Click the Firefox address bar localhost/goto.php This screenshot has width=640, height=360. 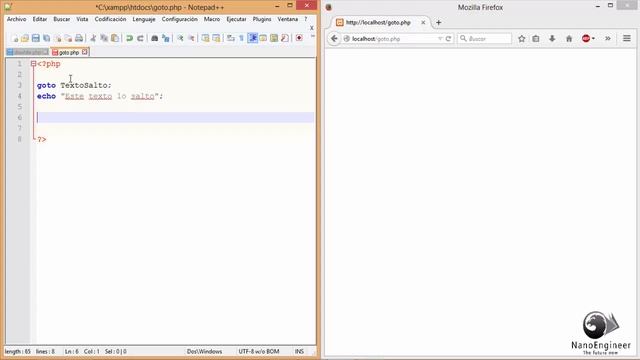click(392, 39)
